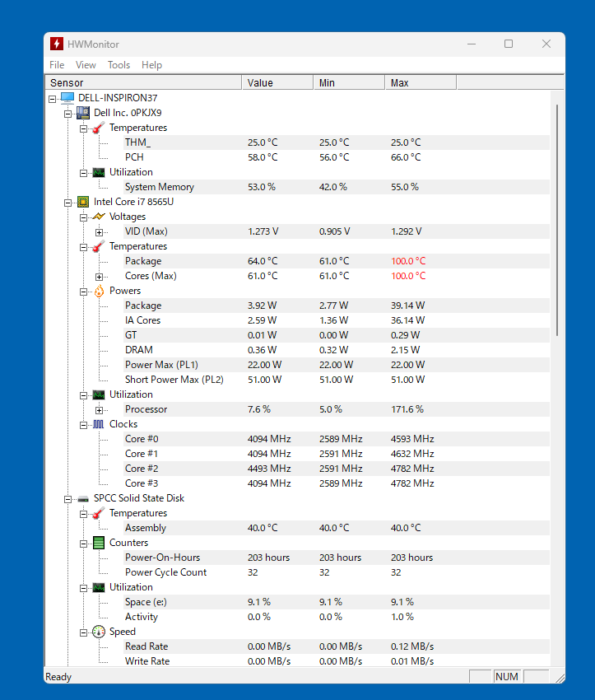Click the HWMonitor lightning app icon
595x700 pixels.
point(57,44)
